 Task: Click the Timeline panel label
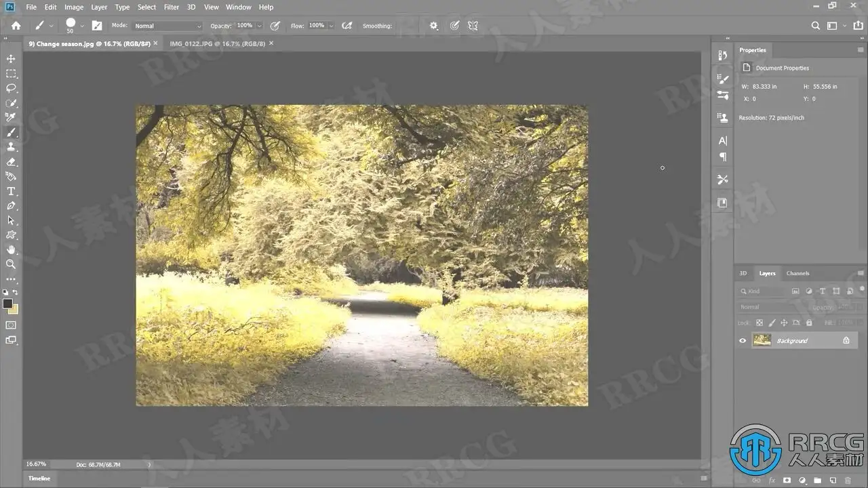pos(39,479)
